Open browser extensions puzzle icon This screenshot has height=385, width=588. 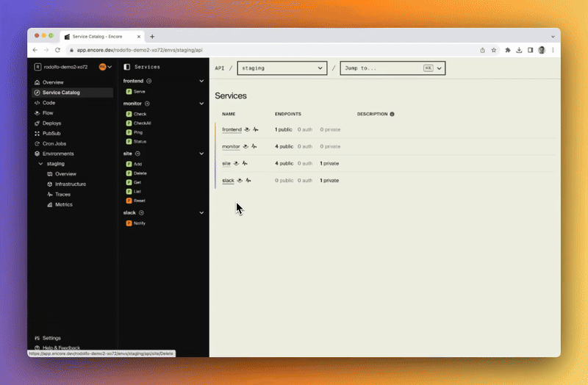[508, 50]
